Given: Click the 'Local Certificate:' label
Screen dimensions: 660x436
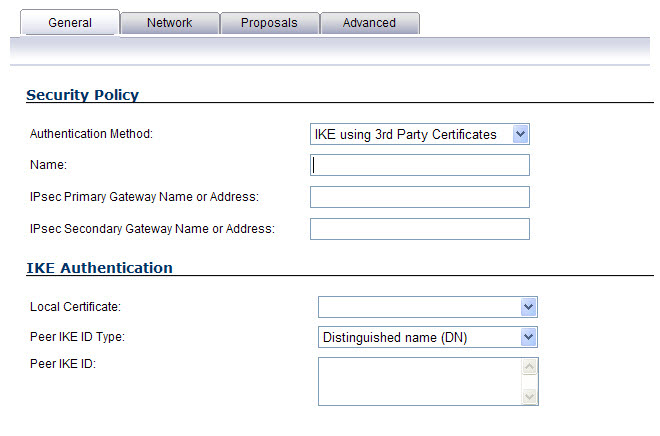Looking at the screenshot, I should pos(75,307).
